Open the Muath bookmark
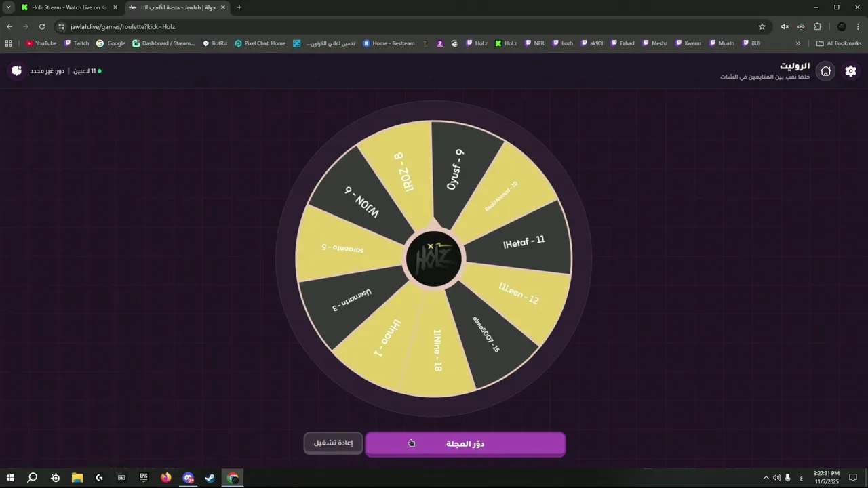The height and width of the screenshot is (488, 868). tap(722, 43)
